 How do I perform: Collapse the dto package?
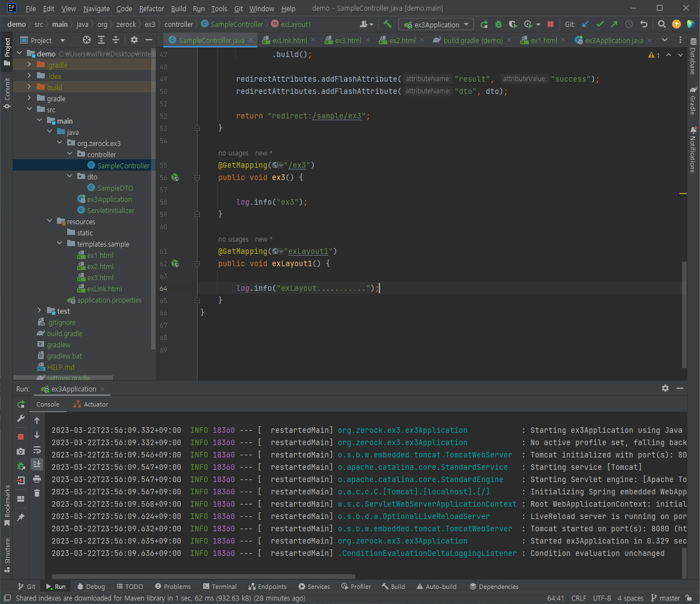[69, 177]
